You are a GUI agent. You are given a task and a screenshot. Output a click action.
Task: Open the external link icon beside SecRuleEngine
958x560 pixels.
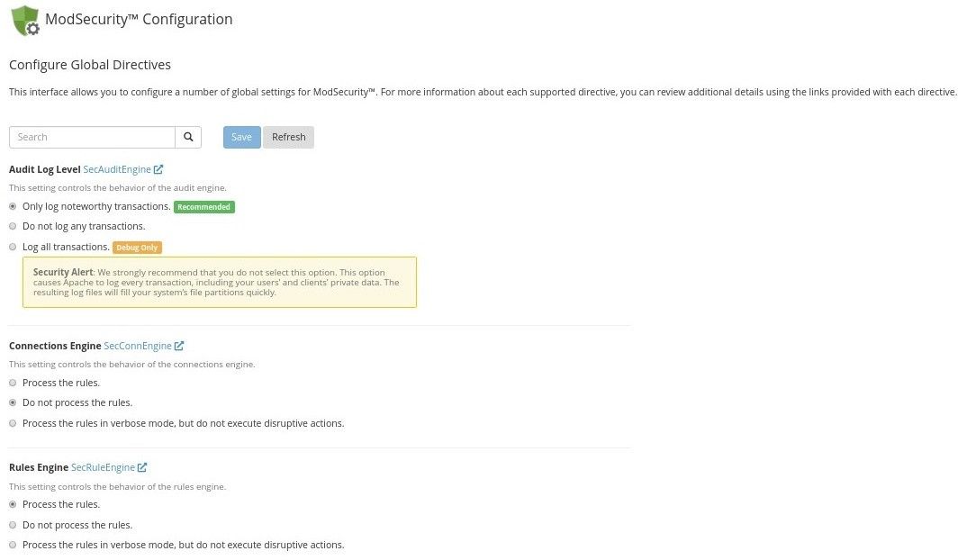(142, 467)
